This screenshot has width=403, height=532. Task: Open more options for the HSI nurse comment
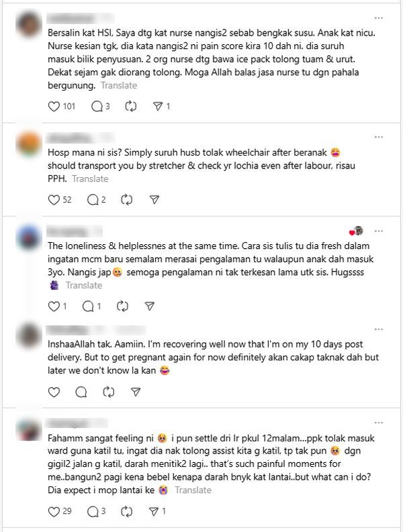(379, 18)
